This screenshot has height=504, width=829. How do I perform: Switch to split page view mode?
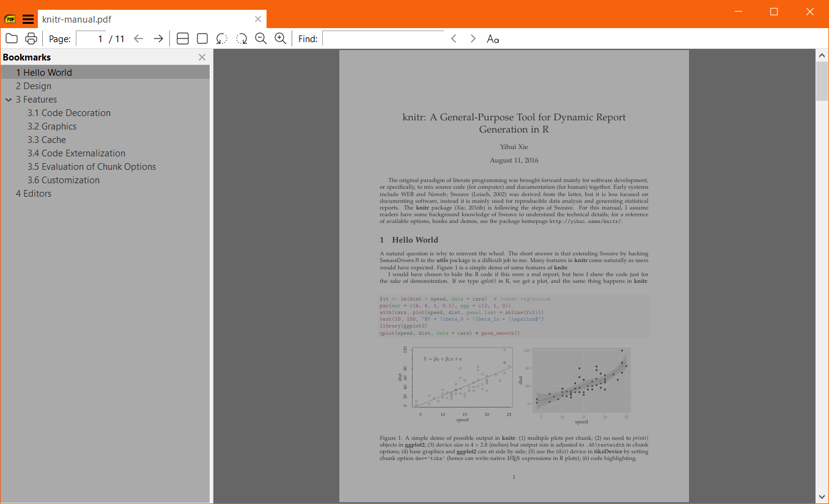(182, 38)
